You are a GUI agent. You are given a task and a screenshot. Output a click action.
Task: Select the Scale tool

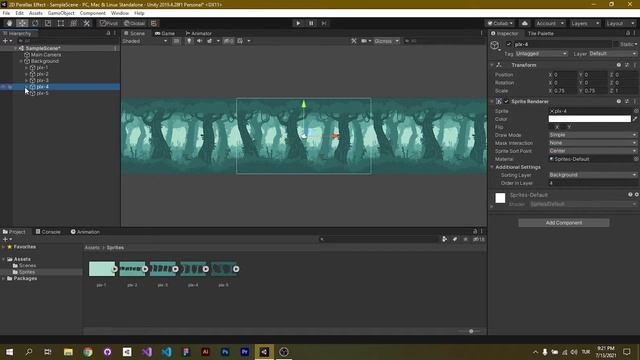pos(48,23)
